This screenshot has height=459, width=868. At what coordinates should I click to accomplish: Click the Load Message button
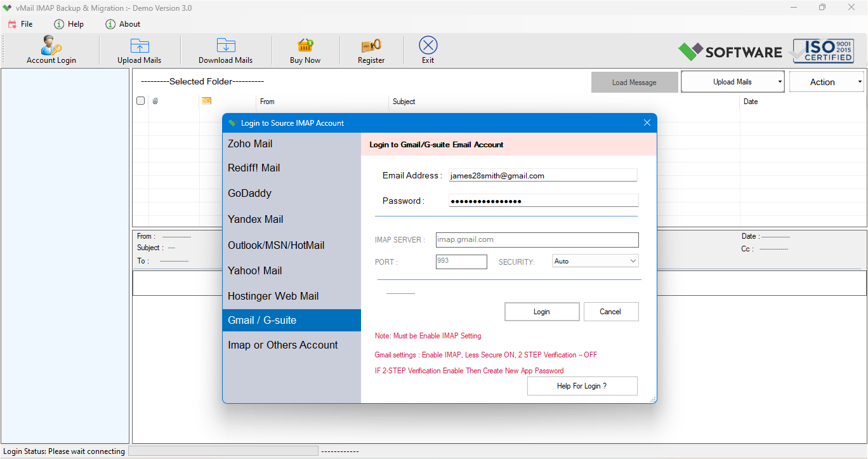point(635,83)
